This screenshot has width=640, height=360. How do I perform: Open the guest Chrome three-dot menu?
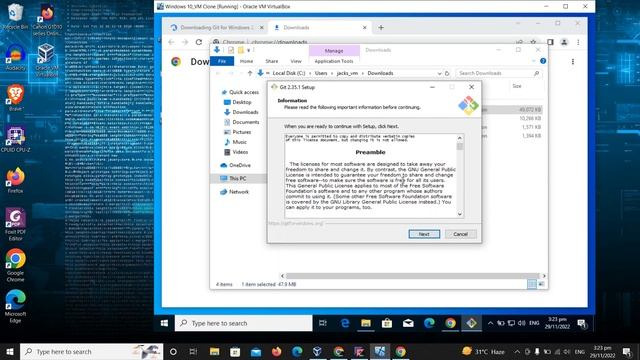578,42
